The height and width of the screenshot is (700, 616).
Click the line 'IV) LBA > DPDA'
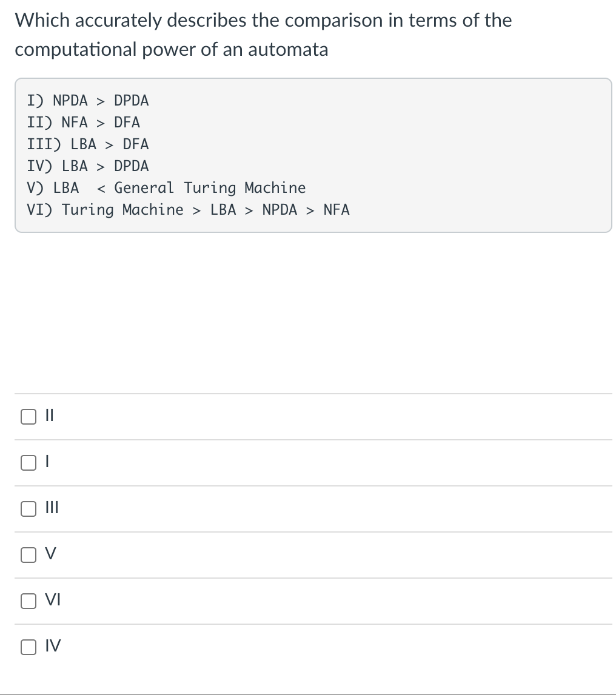coord(88,166)
